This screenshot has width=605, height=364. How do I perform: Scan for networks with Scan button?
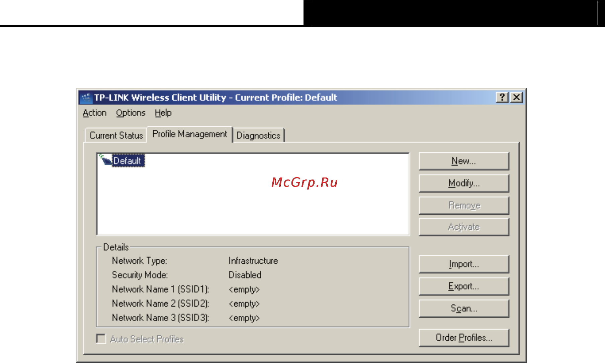(x=464, y=308)
